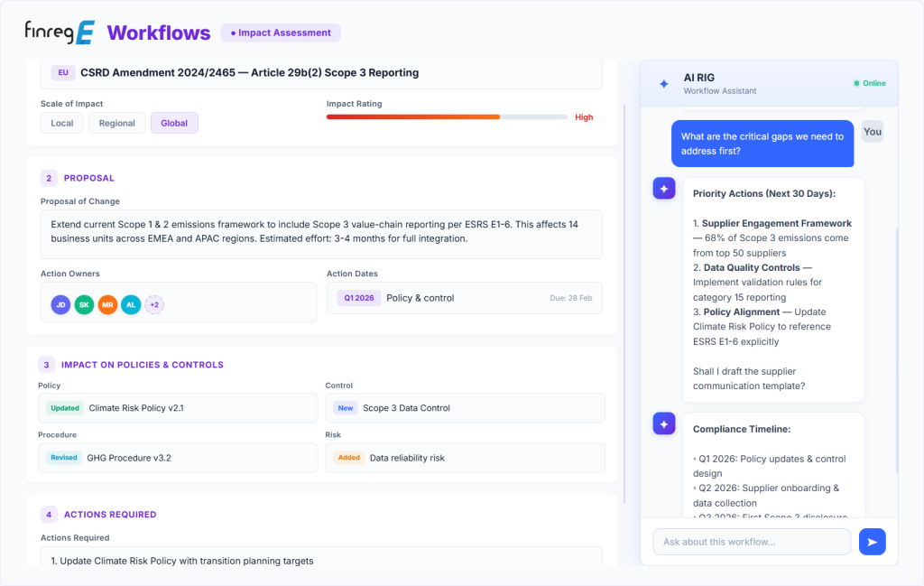Click the main form vertical scrollbar
This screenshot has height=586, width=924.
[x=624, y=303]
